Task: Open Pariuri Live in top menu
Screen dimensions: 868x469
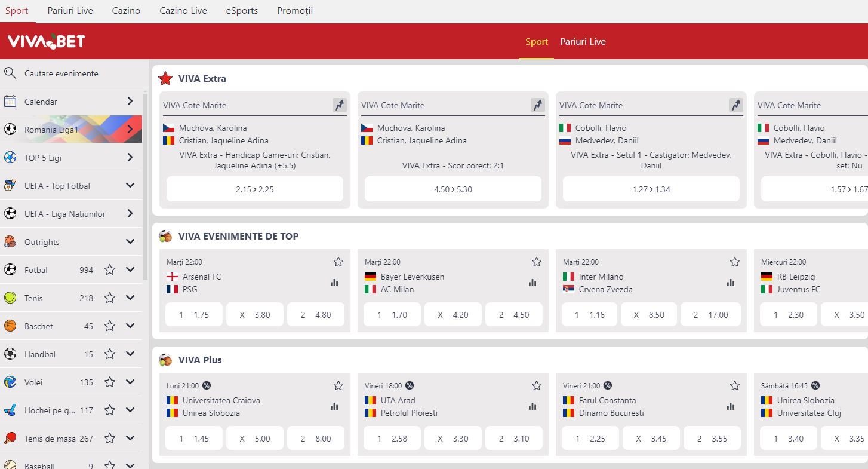Action: tap(70, 11)
